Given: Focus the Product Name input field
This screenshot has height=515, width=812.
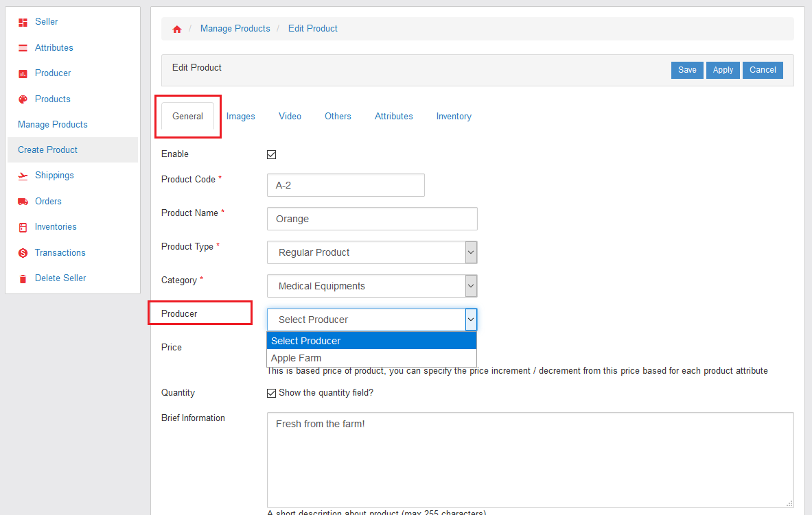Looking at the screenshot, I should 371,219.
